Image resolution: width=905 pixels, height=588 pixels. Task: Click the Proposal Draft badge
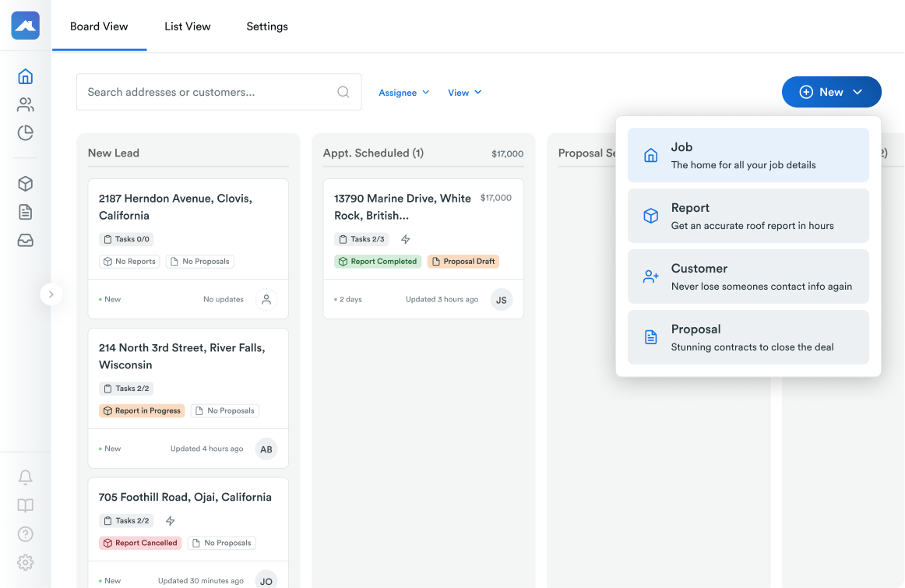click(463, 262)
